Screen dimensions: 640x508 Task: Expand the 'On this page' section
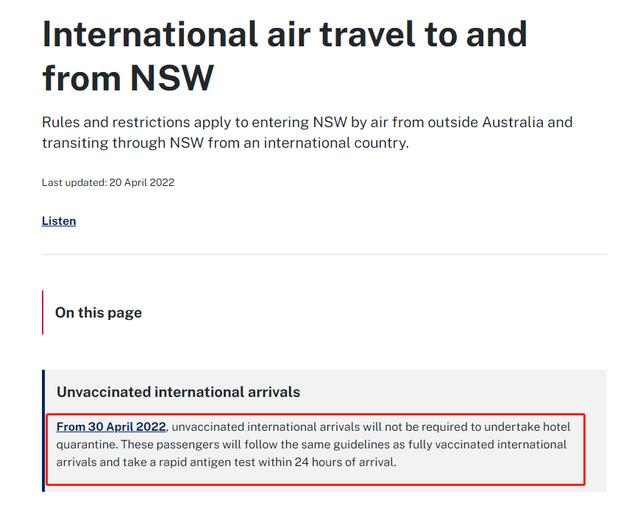coord(98,313)
